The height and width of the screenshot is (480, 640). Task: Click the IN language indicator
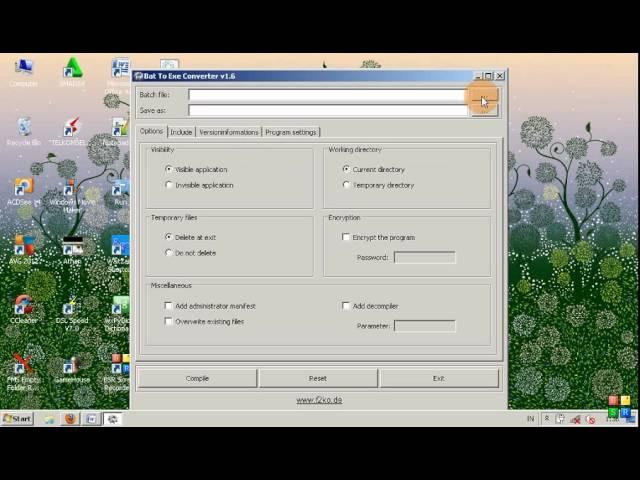[x=530, y=419]
